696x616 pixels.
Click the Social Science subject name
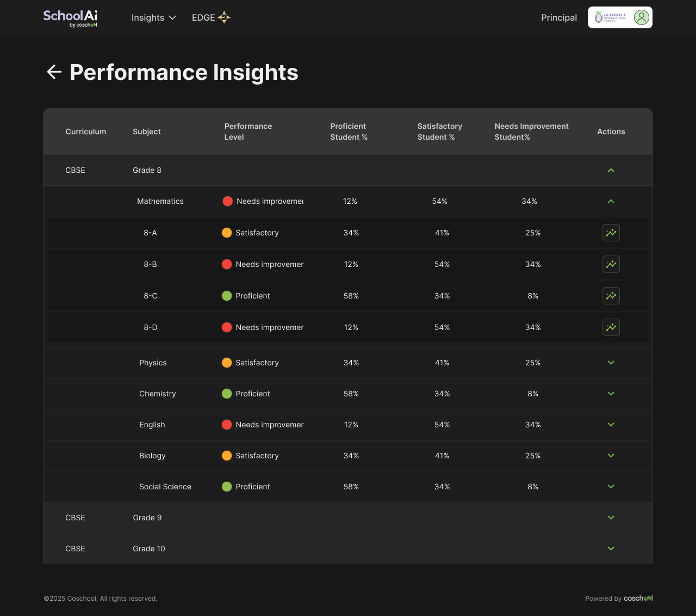[x=165, y=487]
